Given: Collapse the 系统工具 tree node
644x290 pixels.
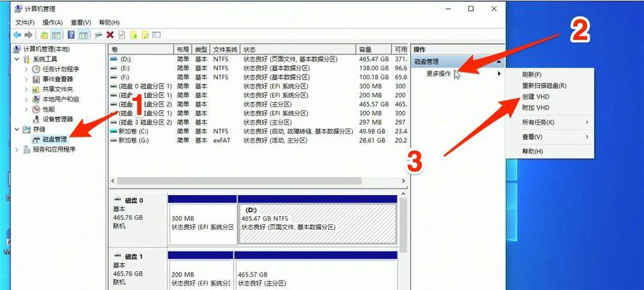Looking at the screenshot, I should point(17,59).
